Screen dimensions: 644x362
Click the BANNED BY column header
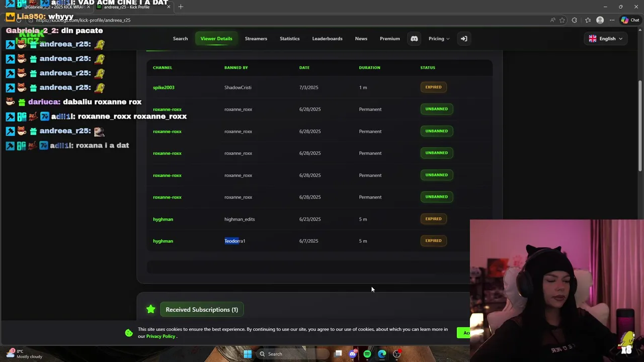[x=236, y=67]
